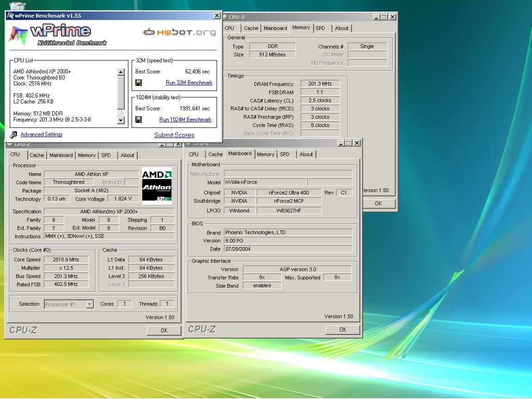Click the Memory Size 512 MBytes value
The width and height of the screenshot is (532, 399).
point(272,54)
